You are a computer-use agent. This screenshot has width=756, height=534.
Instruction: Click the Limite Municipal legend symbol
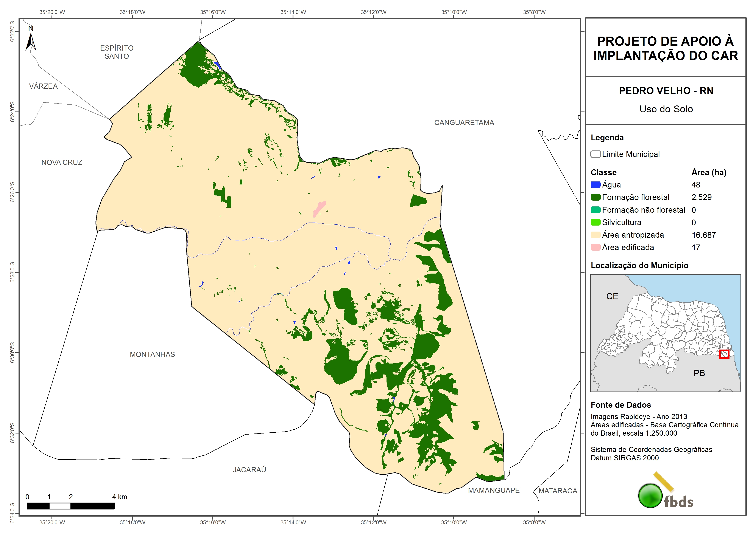(x=595, y=154)
